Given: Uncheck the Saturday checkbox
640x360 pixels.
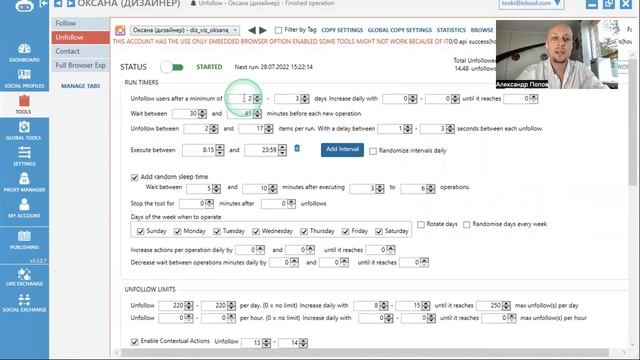Looking at the screenshot, I should coord(379,231).
